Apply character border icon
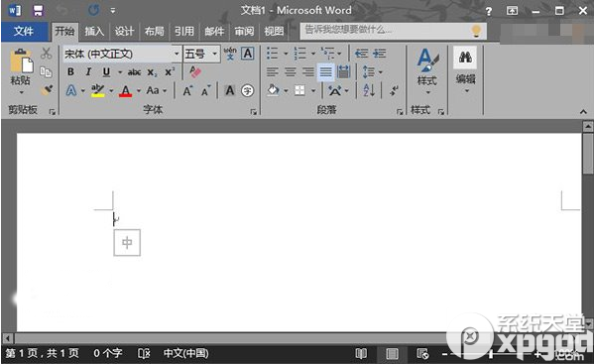The image size is (594, 364). pos(248,54)
